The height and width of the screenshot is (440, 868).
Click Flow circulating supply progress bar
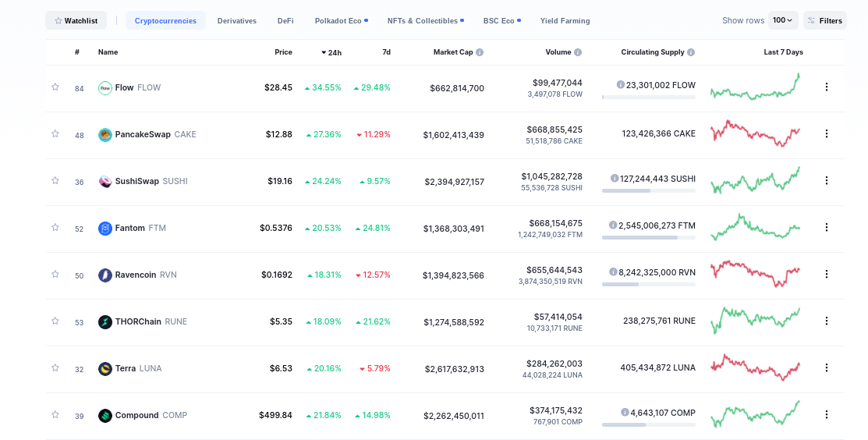click(649, 98)
